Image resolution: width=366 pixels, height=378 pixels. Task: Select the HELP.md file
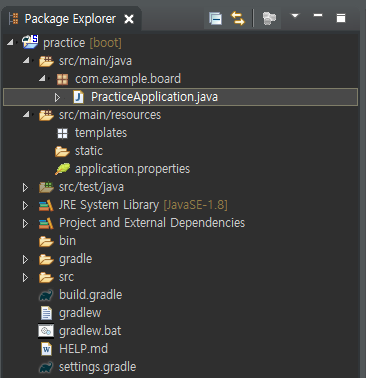83,349
